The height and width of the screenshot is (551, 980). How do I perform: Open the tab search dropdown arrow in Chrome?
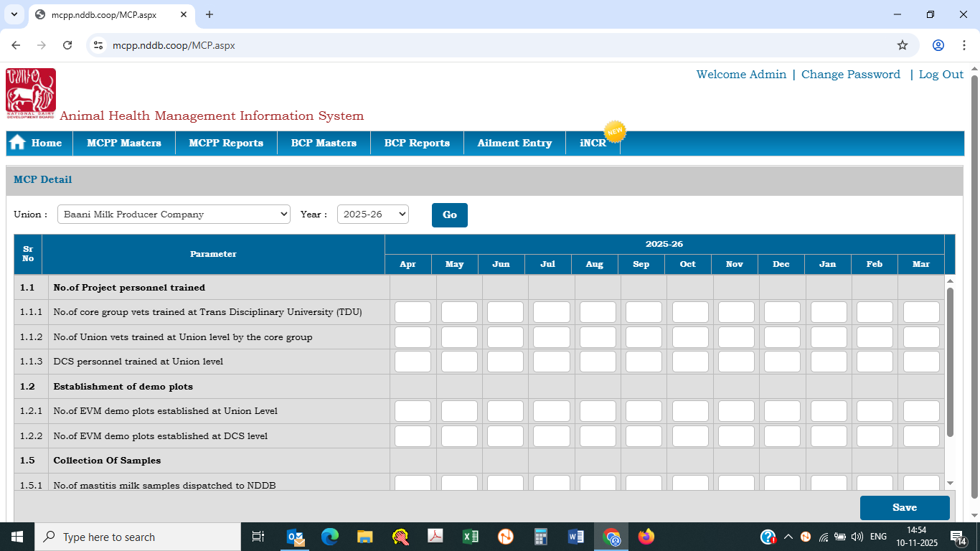14,14
